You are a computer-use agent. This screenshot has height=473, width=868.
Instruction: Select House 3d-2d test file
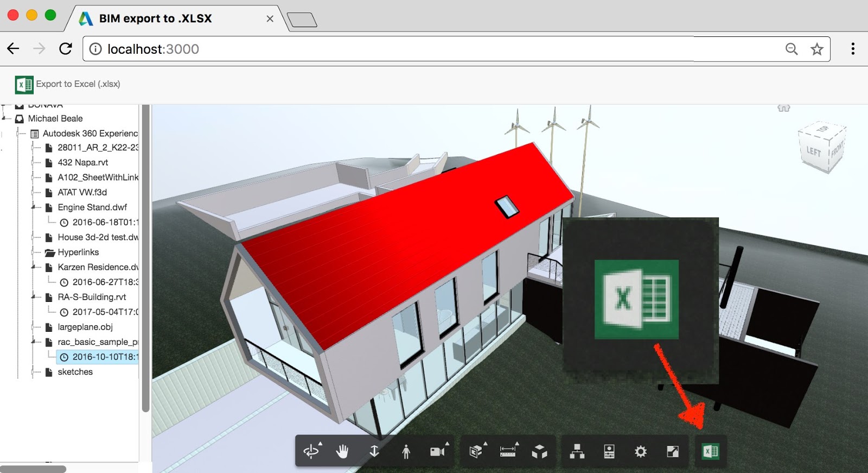pos(98,237)
